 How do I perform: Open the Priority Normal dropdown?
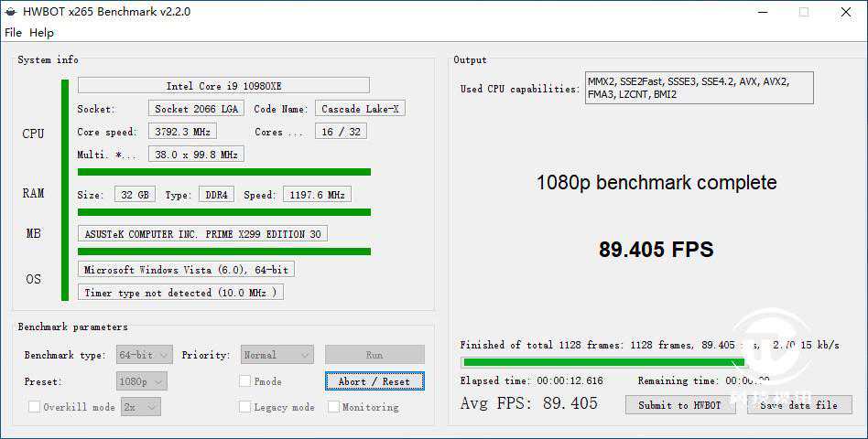point(277,355)
